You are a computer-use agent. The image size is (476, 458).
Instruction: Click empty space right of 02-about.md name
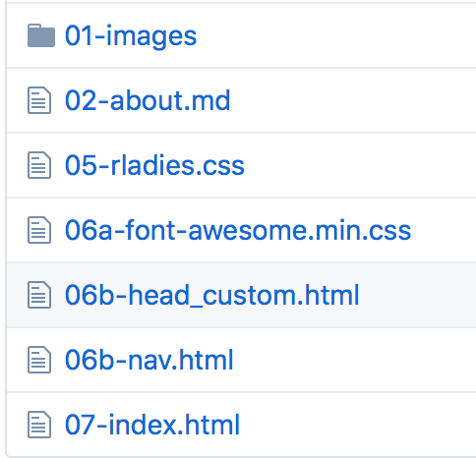point(353,100)
